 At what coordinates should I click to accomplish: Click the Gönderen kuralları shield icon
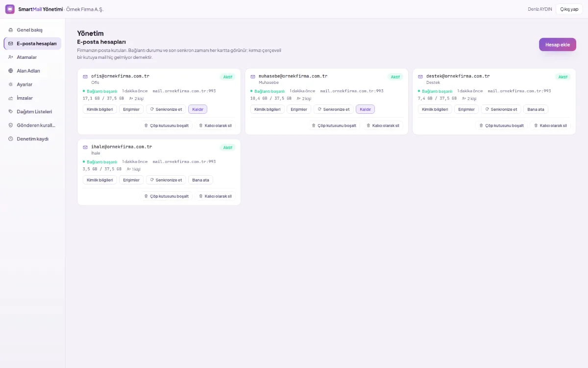point(11,125)
